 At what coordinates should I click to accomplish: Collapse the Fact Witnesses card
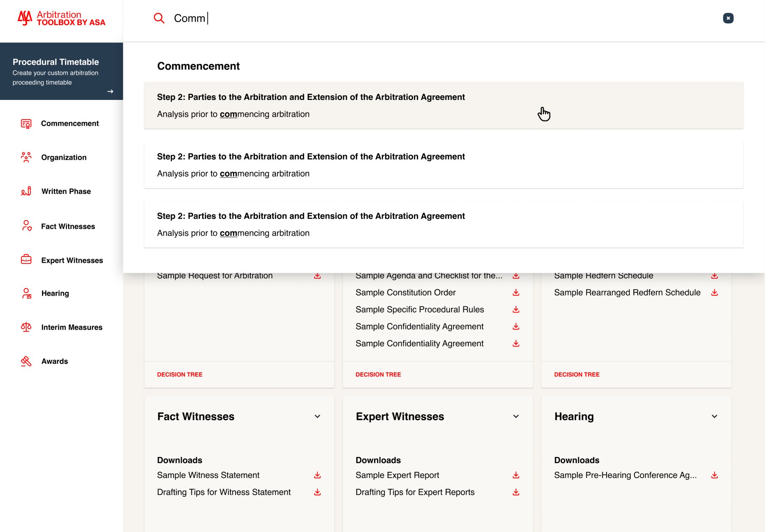click(x=317, y=416)
